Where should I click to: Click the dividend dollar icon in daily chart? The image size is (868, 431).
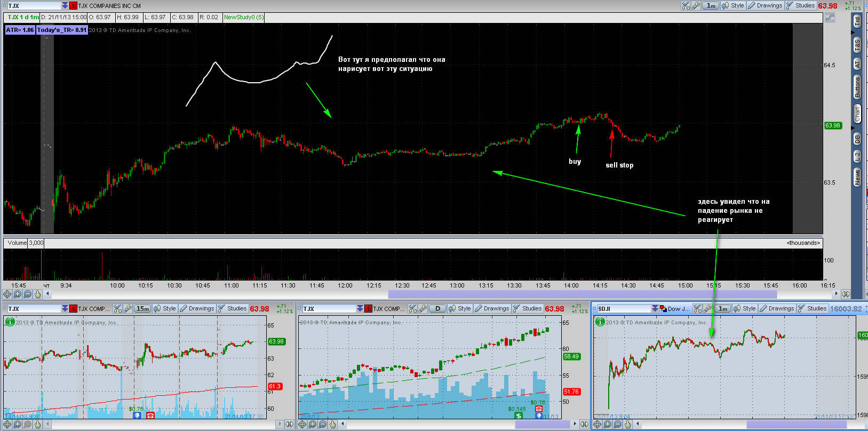pyautogui.click(x=519, y=416)
